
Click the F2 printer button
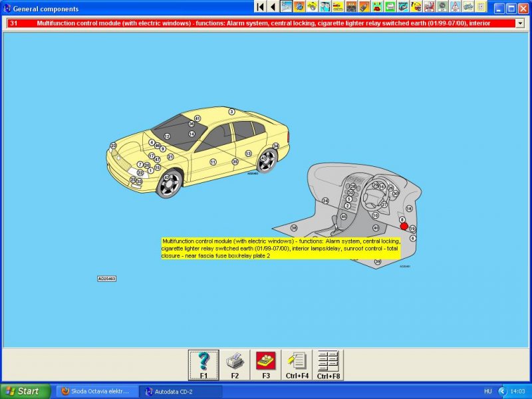point(235,365)
